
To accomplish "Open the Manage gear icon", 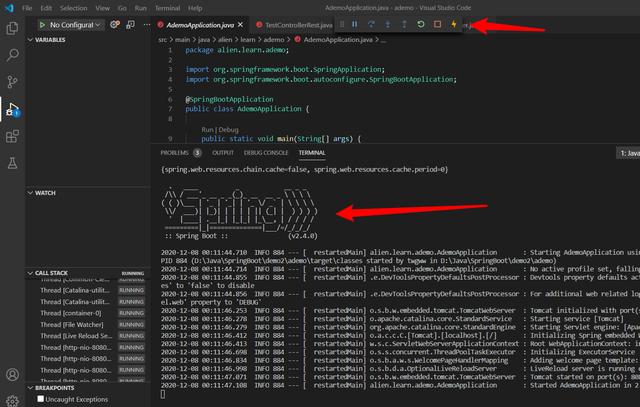I will 12,401.
